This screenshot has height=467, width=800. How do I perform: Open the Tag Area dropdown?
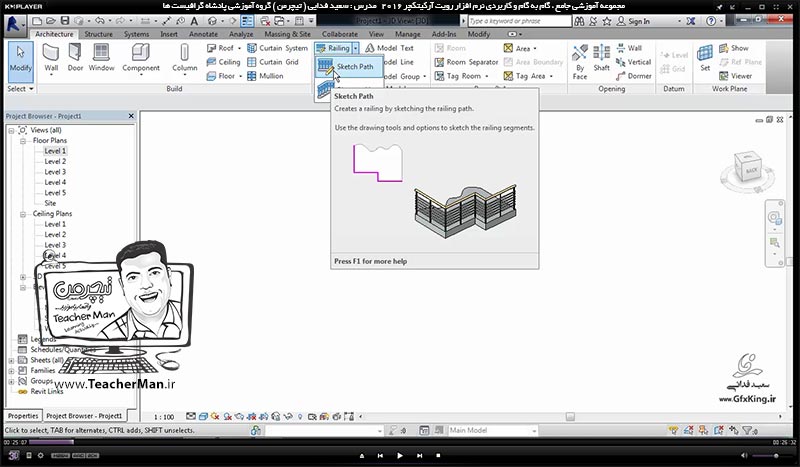[551, 76]
